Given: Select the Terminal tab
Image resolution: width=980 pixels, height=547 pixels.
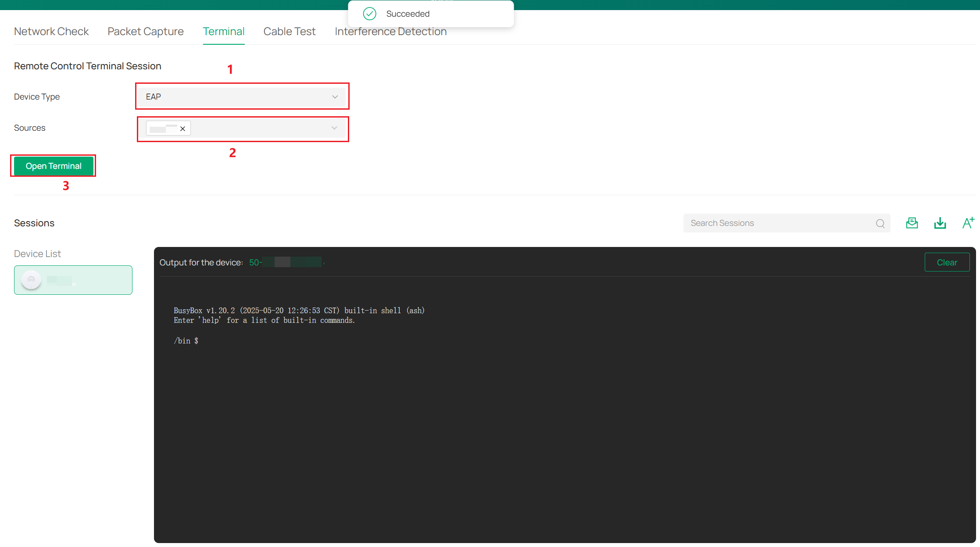Looking at the screenshot, I should tap(224, 31).
